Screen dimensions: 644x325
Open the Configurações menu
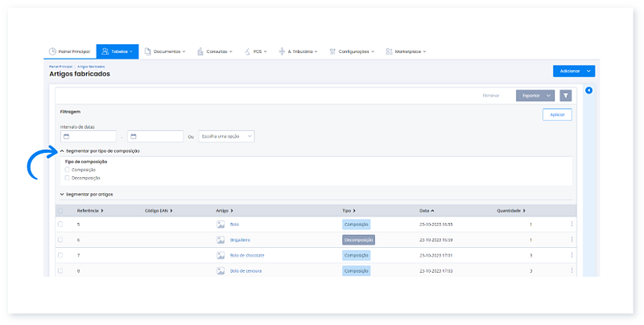354,51
